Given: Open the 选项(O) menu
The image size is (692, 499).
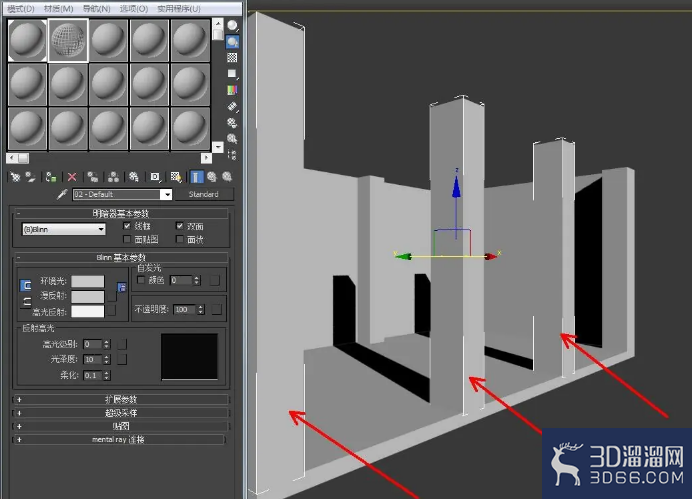Looking at the screenshot, I should click(x=134, y=9).
